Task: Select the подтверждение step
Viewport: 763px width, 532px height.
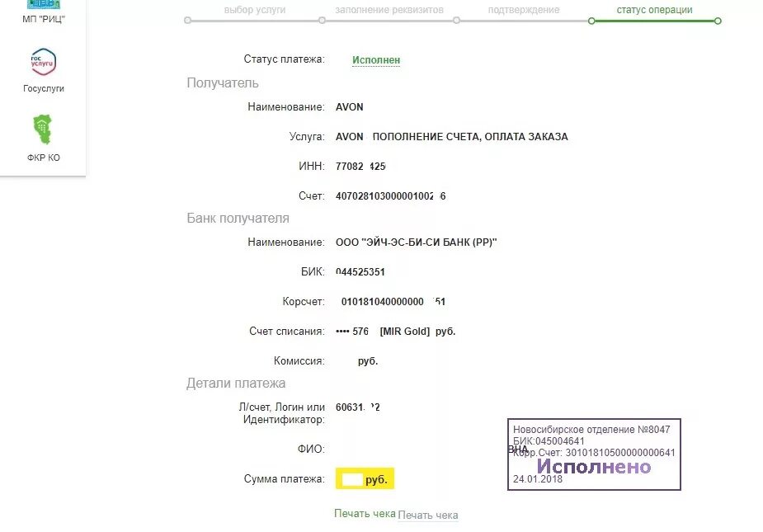Action: [x=524, y=10]
